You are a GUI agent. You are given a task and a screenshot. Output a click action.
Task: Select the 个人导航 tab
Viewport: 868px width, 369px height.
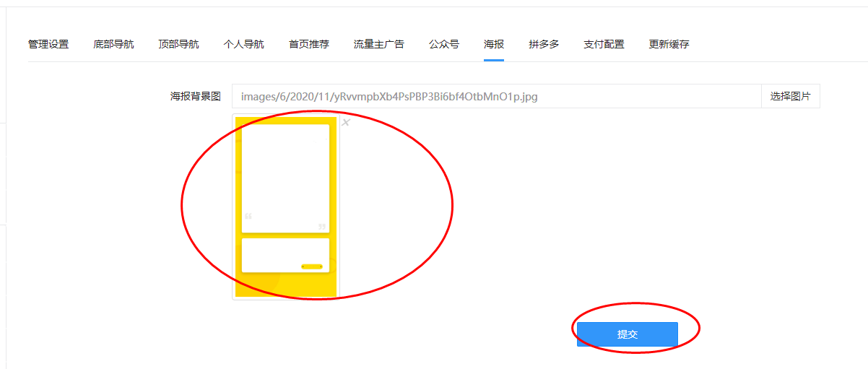pyautogui.click(x=243, y=44)
